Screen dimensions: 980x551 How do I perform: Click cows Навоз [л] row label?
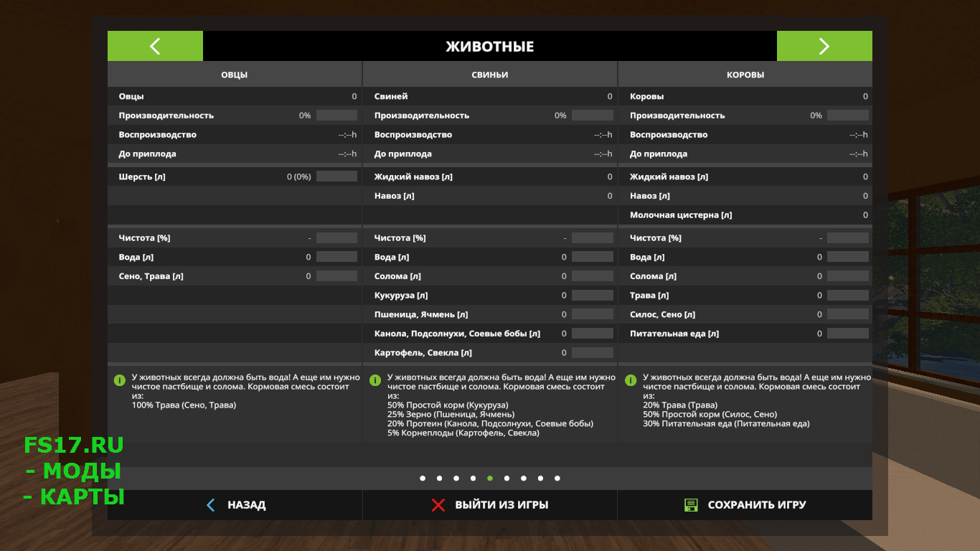click(x=650, y=196)
